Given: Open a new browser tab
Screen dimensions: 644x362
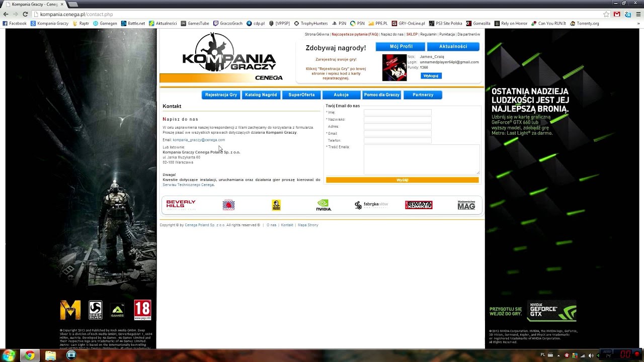Looking at the screenshot, I should click(x=73, y=4).
